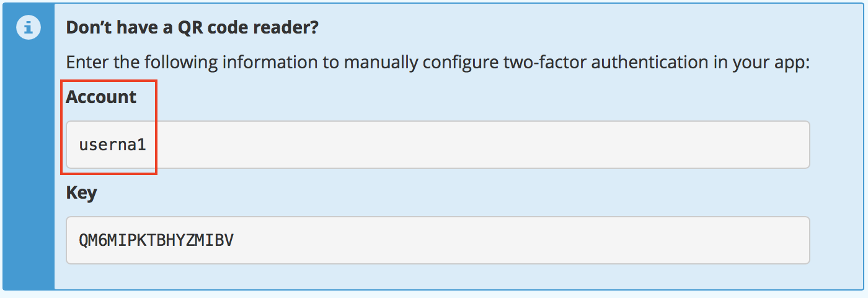868x298 pixels.
Task: Click the "userna1" account value text
Action: coord(112,145)
